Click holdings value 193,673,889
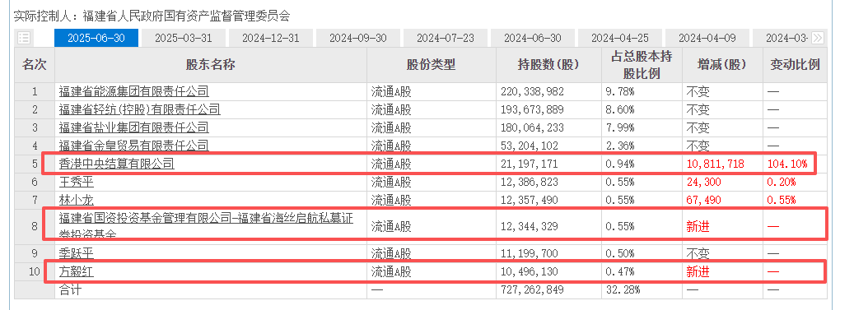 point(532,110)
